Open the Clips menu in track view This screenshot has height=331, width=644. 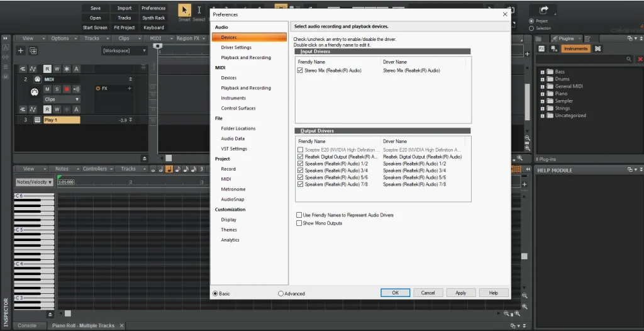(126, 38)
